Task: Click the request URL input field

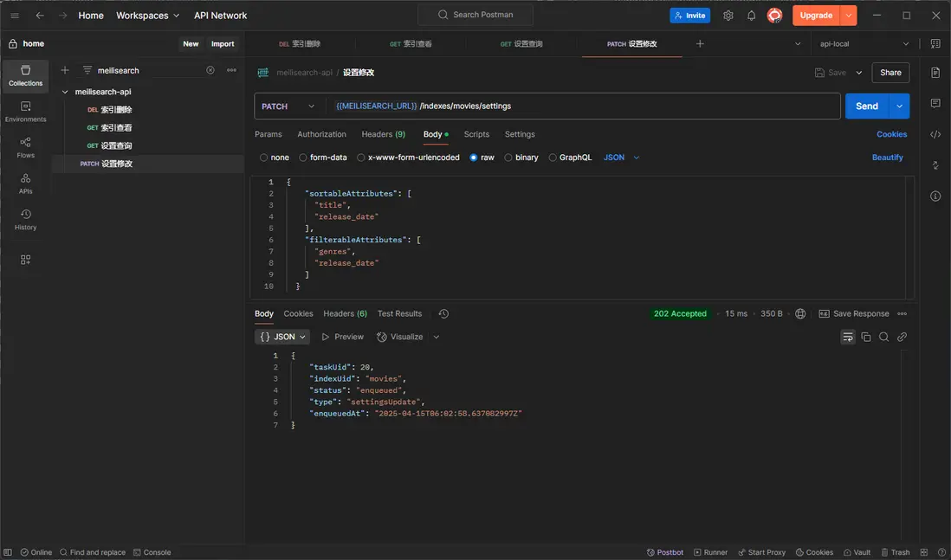Action: pyautogui.click(x=606, y=106)
